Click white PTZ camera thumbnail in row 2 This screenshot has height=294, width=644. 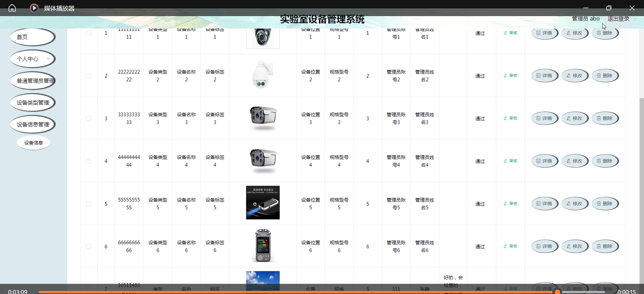tap(263, 75)
